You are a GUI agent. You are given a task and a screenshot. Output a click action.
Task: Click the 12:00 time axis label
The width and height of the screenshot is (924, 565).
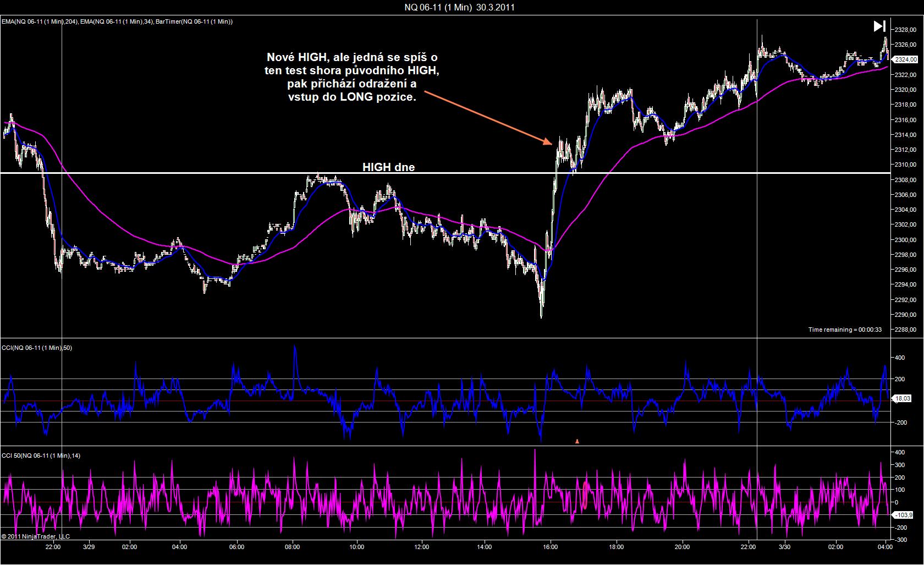point(422,547)
